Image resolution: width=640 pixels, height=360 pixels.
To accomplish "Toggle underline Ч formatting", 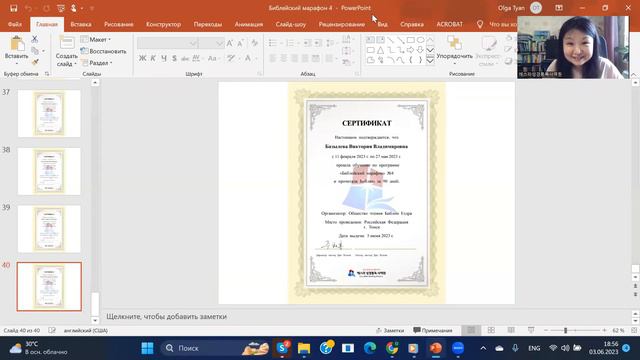I will pos(164,58).
